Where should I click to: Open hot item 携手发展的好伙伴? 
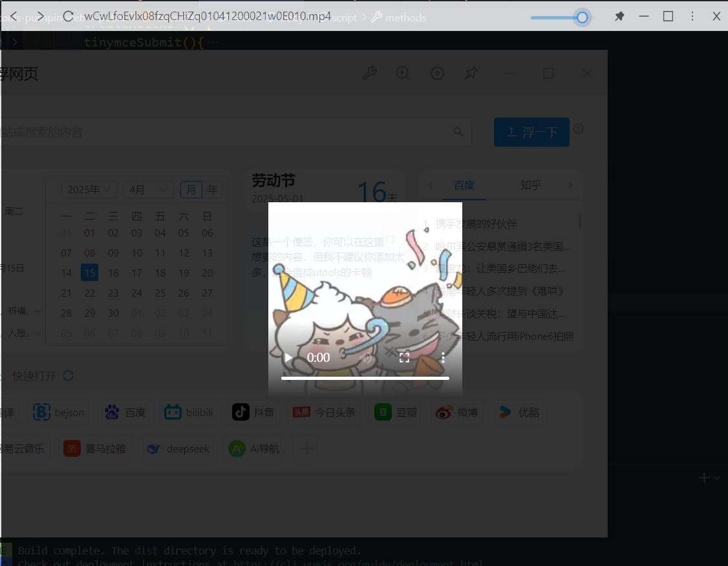476,224
